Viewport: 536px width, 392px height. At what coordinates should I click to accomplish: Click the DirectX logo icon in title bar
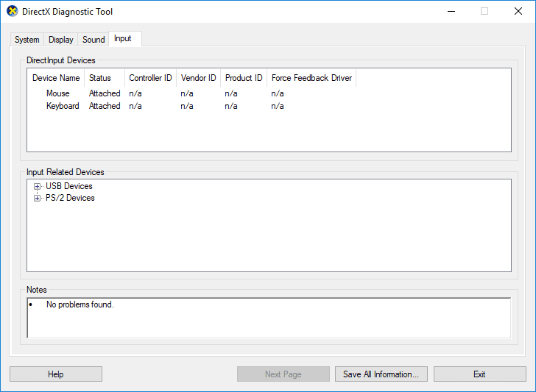(x=13, y=11)
